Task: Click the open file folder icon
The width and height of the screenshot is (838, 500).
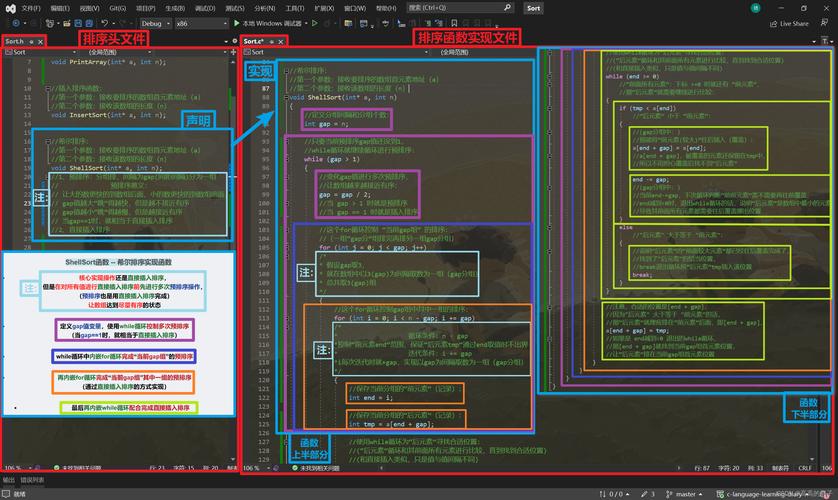Action: [x=67, y=24]
